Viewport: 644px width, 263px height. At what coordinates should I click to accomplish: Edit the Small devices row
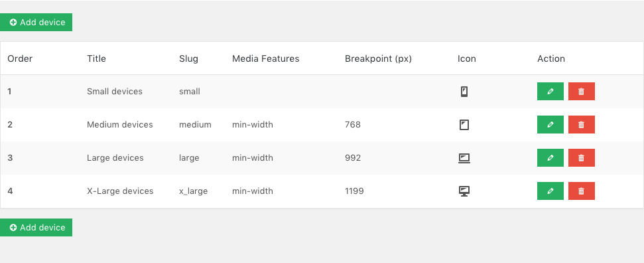(x=550, y=92)
